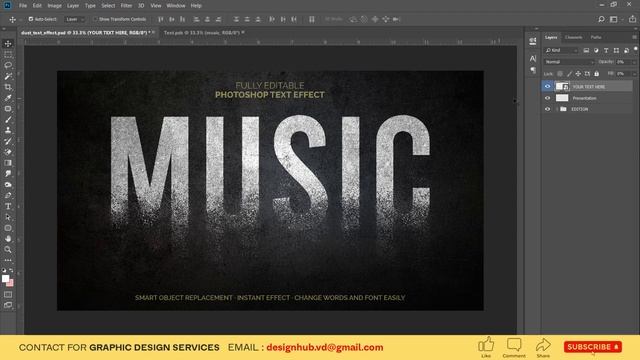The image size is (640, 360).
Task: Open the Image menu
Action: (54, 6)
